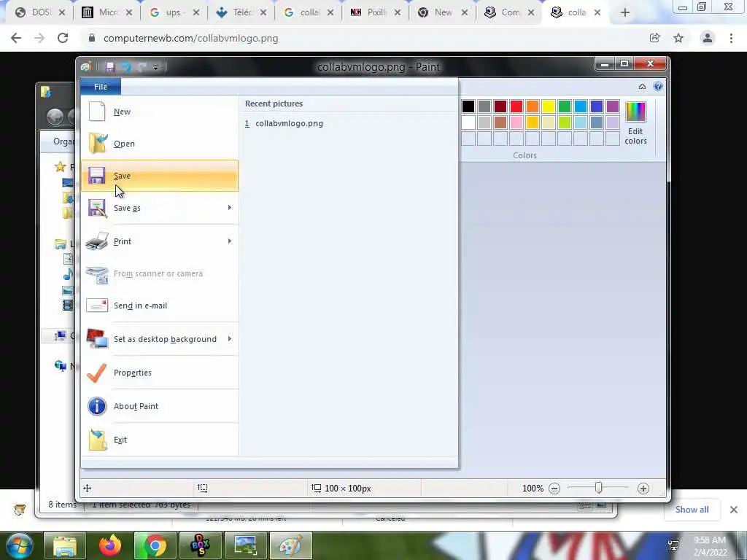The height and width of the screenshot is (560, 747).
Task: Open Chrome's three-dot menu
Action: 731,38
